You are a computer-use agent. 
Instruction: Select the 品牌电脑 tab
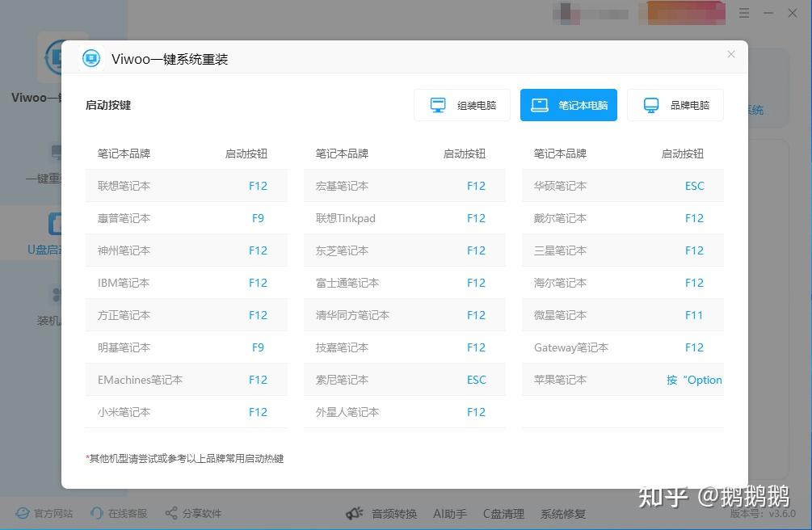(x=675, y=105)
